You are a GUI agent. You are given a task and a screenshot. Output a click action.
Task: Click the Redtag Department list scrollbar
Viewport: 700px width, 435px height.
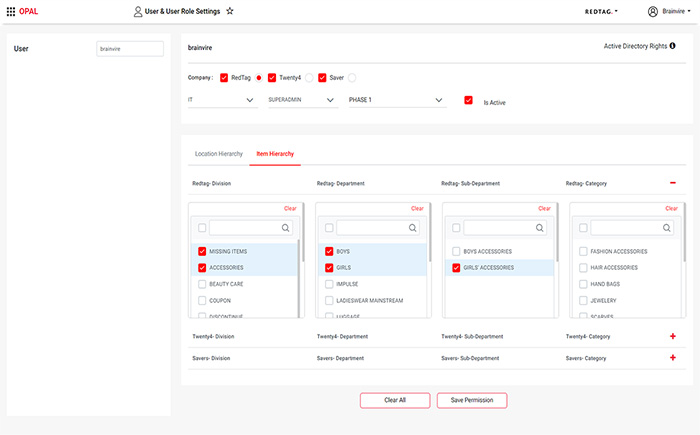point(430,232)
